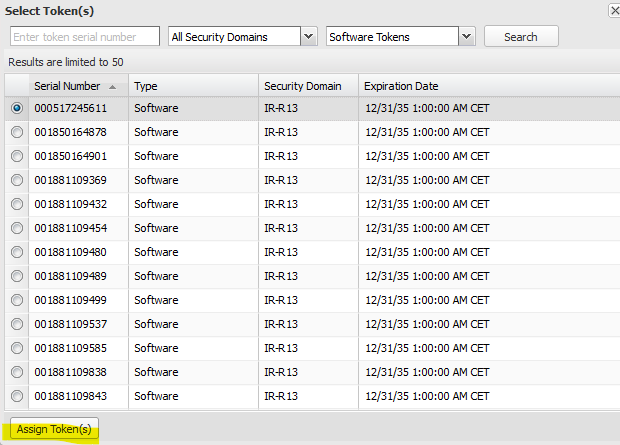Select radio button for token 000517245611

pos(17,108)
